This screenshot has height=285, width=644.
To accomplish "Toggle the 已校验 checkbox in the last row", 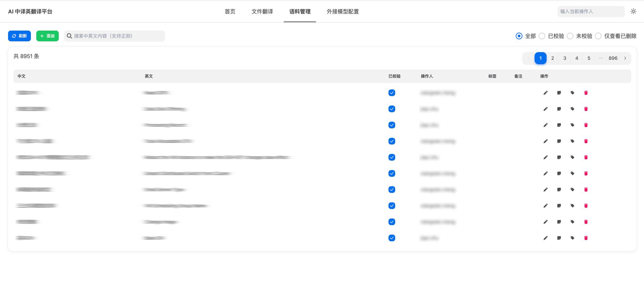I will pyautogui.click(x=392, y=238).
